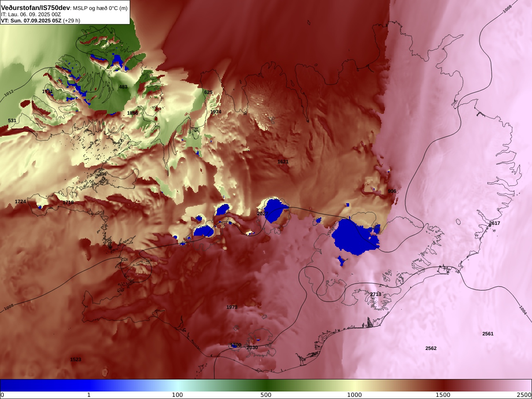Click the map value 2713

click(376, 294)
